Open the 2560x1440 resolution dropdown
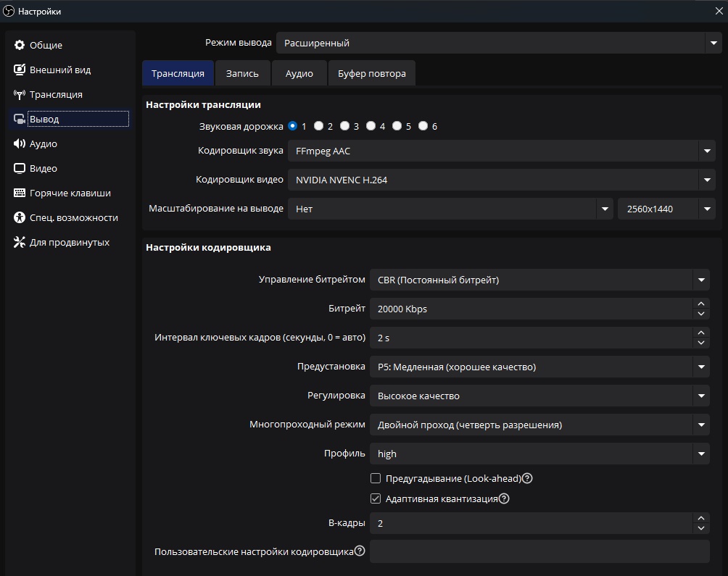This screenshot has width=728, height=576. point(666,209)
